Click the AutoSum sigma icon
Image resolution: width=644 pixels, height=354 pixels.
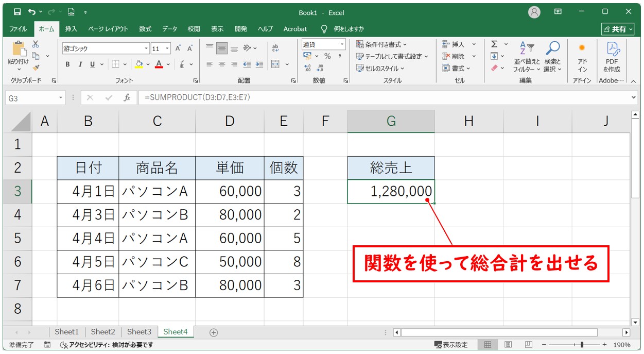click(x=494, y=44)
